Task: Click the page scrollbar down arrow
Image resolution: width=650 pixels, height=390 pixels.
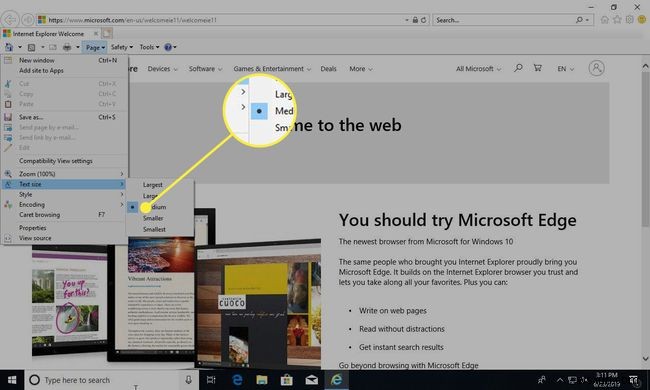Action: coord(645,358)
